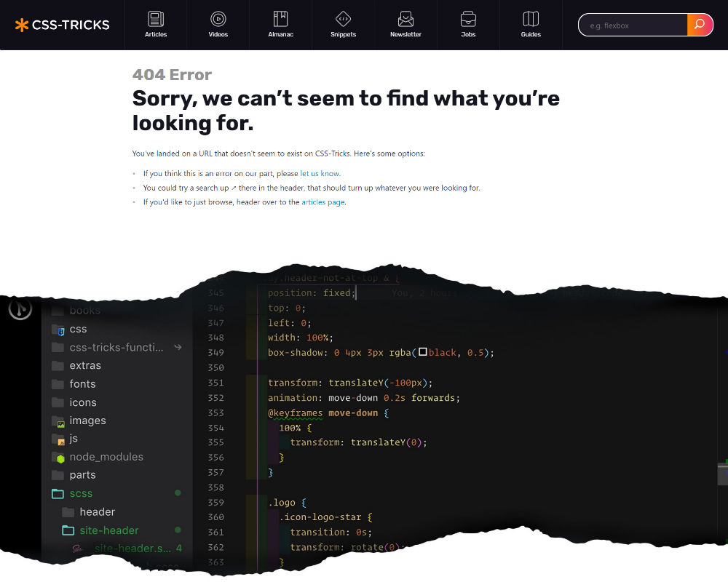728x582 pixels.
Task: Click the '@keyframes move-down' code line
Action: point(328,412)
